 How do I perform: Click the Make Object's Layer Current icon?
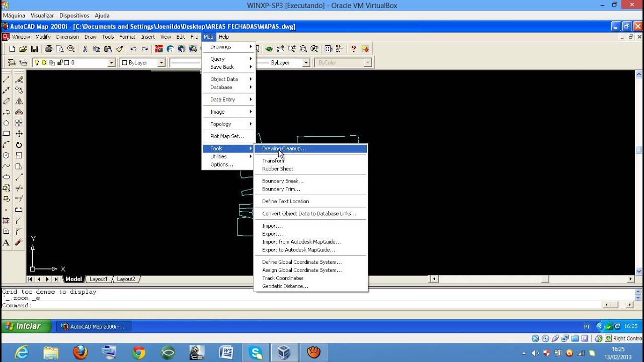12,63
